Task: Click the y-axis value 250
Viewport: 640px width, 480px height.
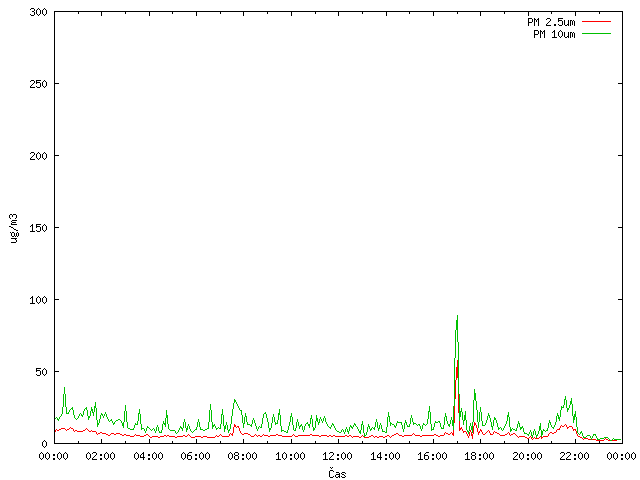Action: coord(38,84)
